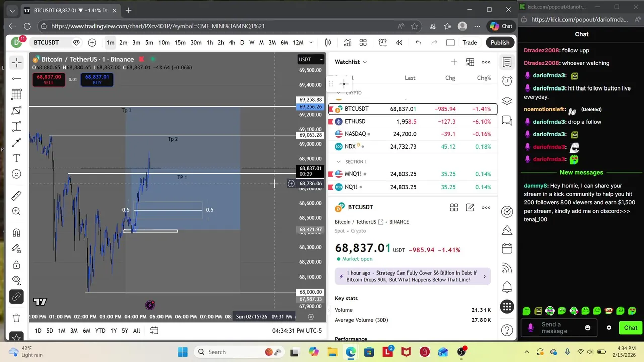Select the Text annotation tool

tap(16, 158)
